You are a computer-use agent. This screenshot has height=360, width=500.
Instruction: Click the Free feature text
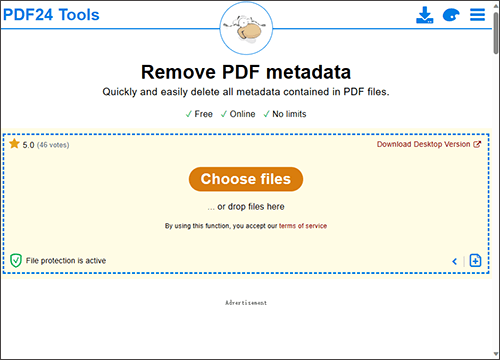203,114
